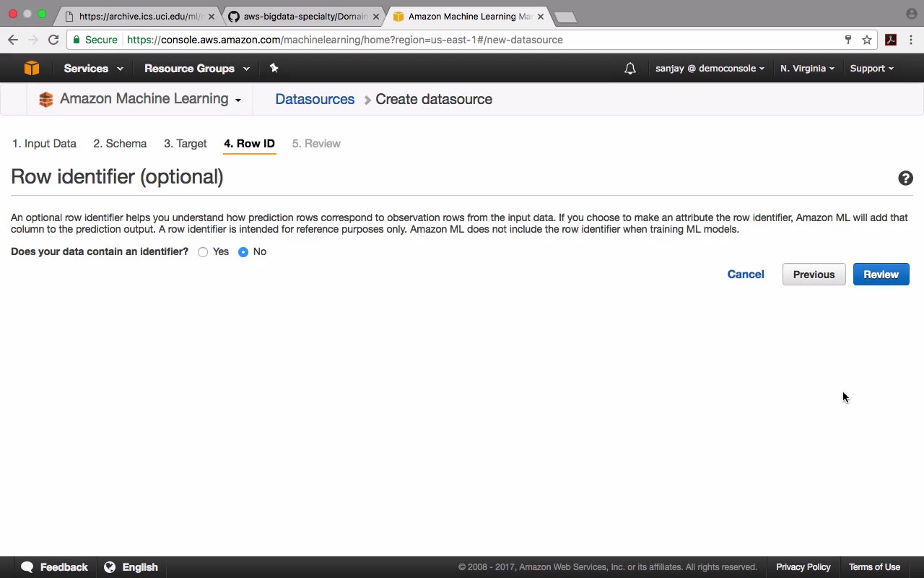Image resolution: width=924 pixels, height=578 pixels.
Task: Open the Terms of Use link
Action: point(875,567)
